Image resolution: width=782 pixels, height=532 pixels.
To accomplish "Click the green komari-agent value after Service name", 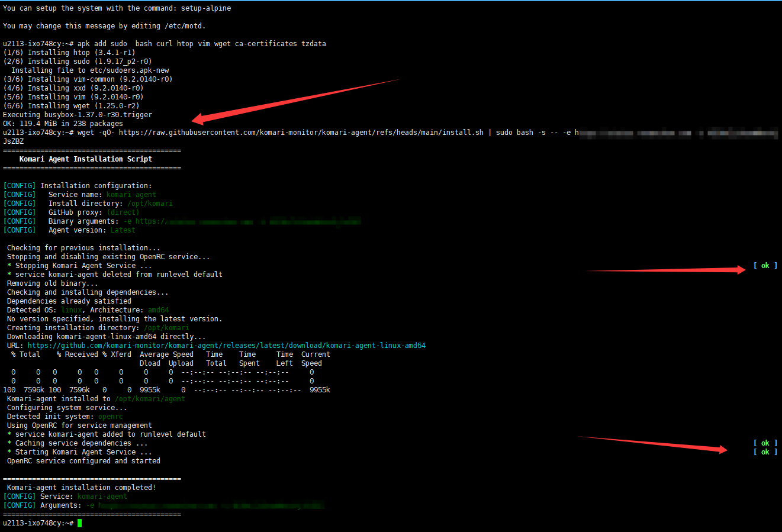I will click(131, 195).
